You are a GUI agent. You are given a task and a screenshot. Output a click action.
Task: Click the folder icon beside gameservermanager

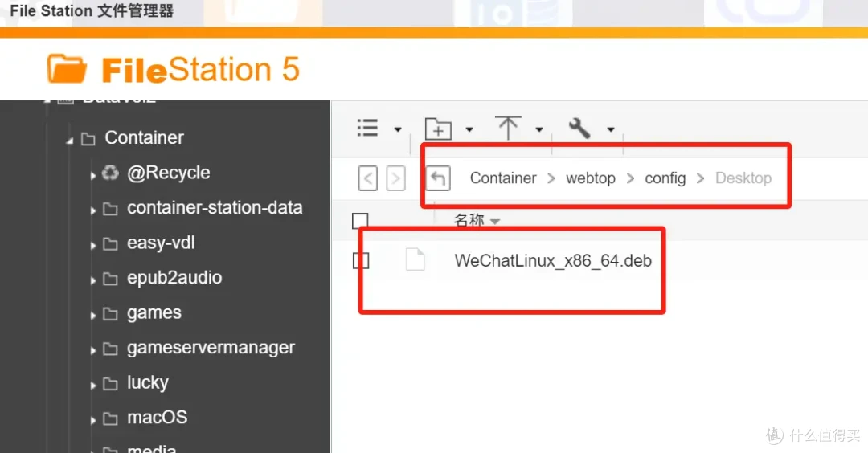click(x=111, y=349)
